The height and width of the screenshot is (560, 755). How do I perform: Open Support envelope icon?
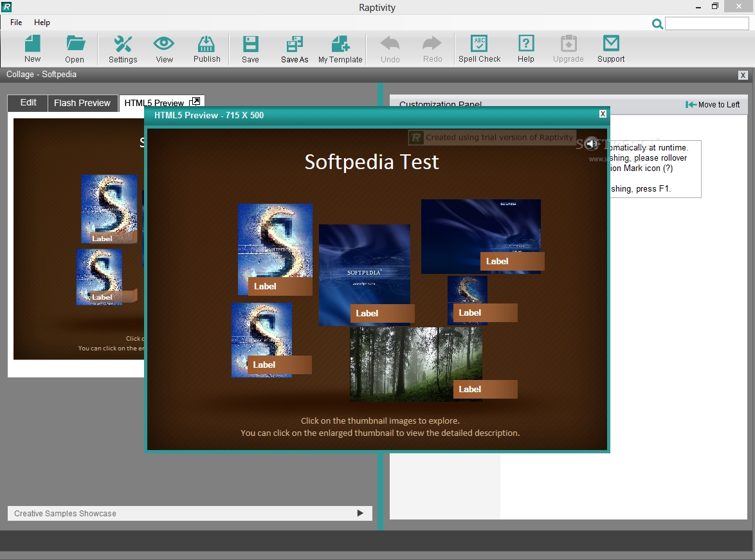[611, 49]
